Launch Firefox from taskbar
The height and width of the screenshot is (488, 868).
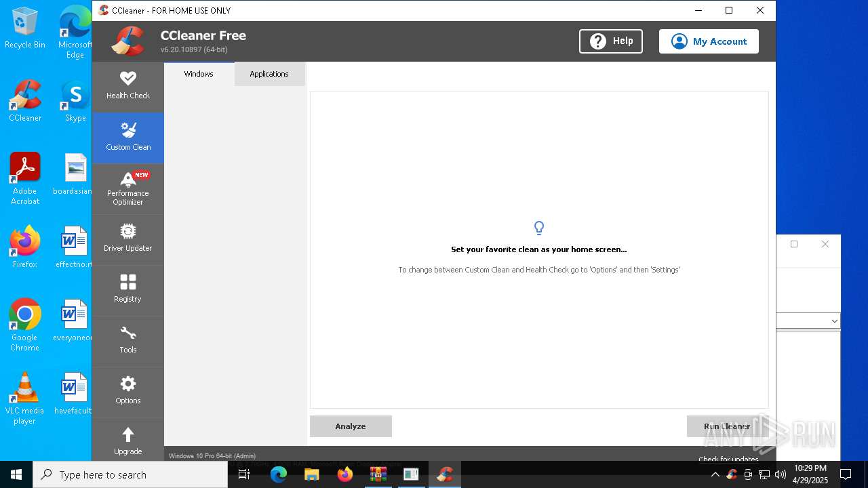pos(345,474)
